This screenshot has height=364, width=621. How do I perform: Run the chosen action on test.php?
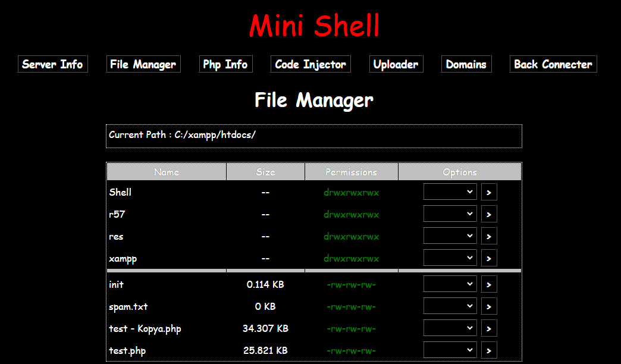point(488,350)
